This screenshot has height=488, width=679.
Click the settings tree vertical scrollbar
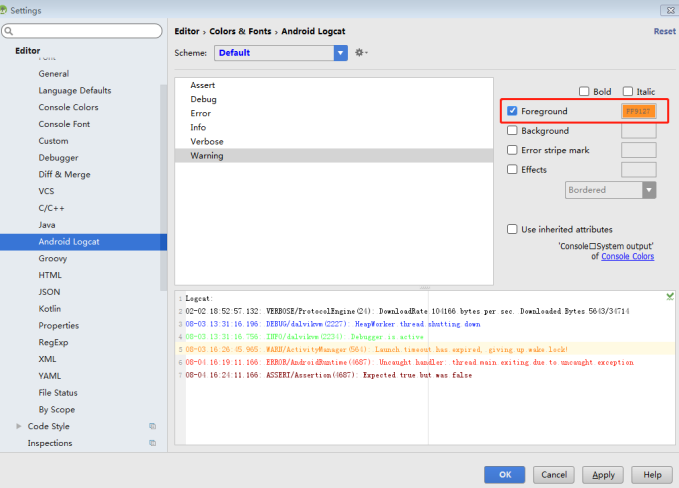coord(163,187)
